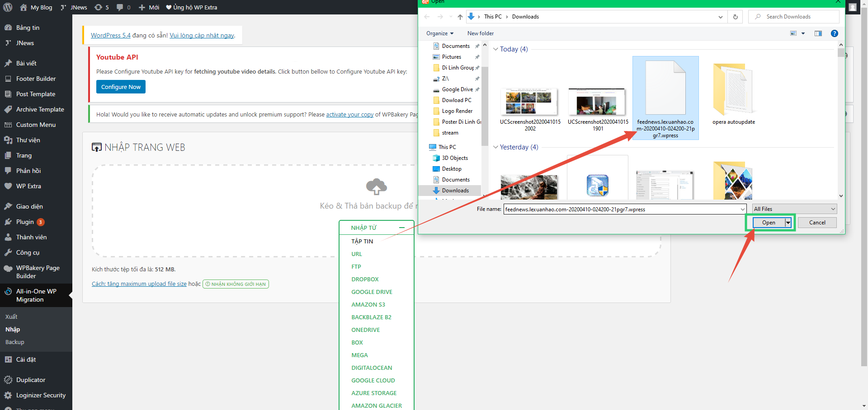Expand the Organize dropdown menu
The image size is (868, 410).
point(439,33)
